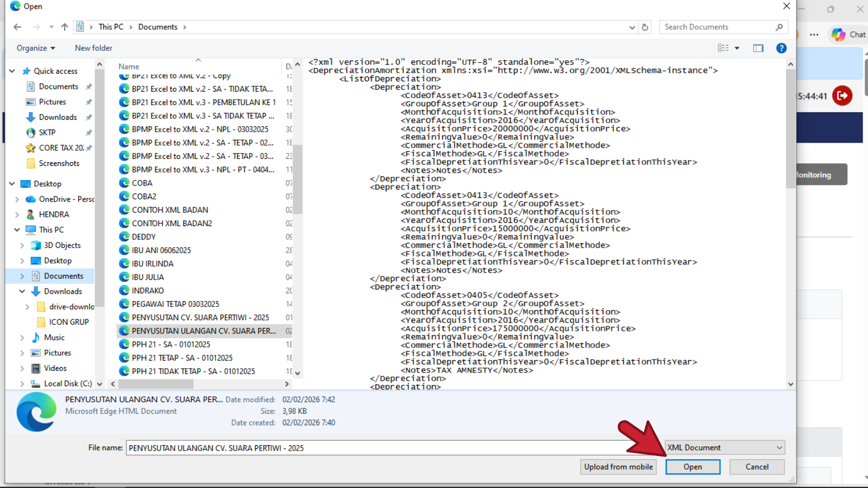Click the Up one level arrow

(65, 27)
